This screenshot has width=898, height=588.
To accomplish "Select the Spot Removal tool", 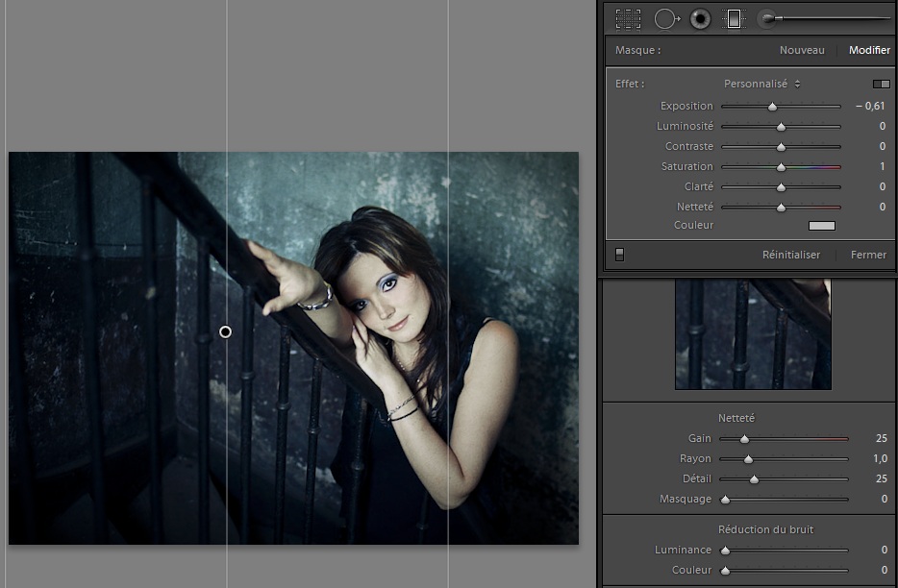I will point(666,18).
